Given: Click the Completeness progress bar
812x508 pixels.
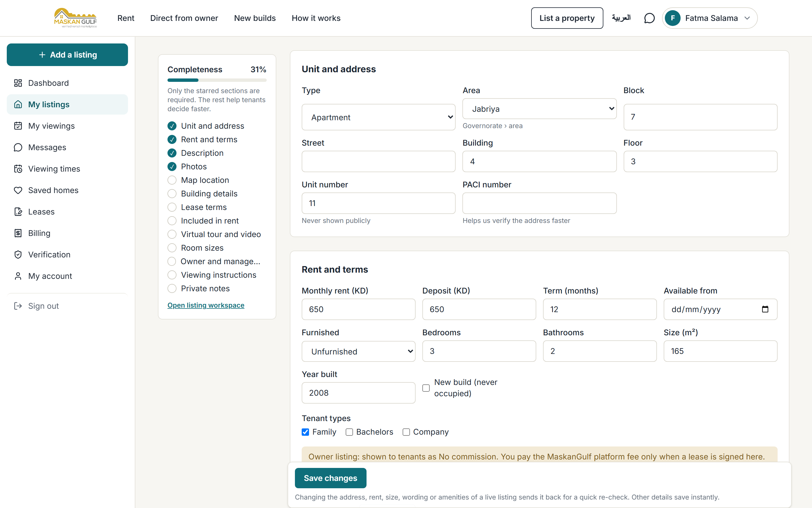Looking at the screenshot, I should pyautogui.click(x=217, y=80).
